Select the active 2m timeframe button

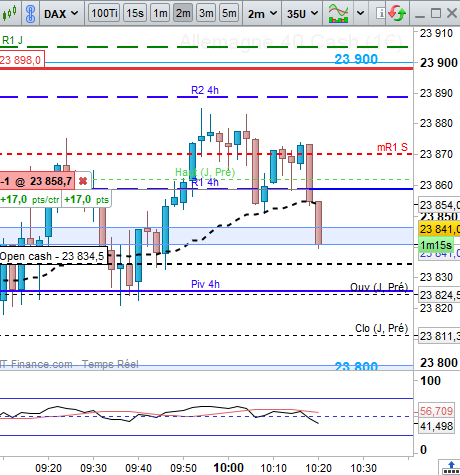183,13
